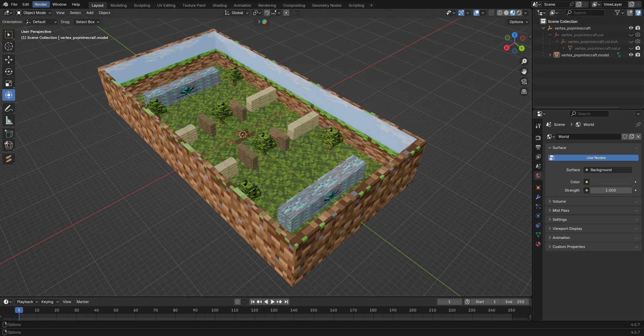
Task: Activate the Rotate tool
Action: pos(9,71)
